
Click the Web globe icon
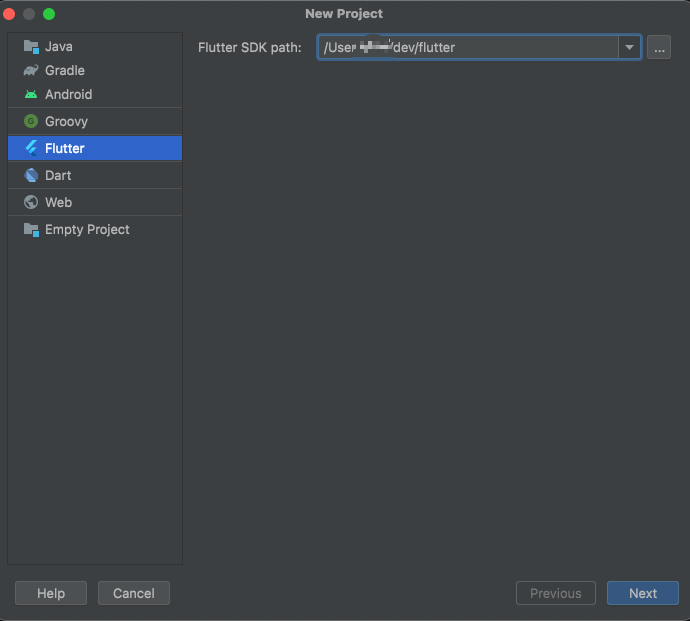(x=31, y=202)
